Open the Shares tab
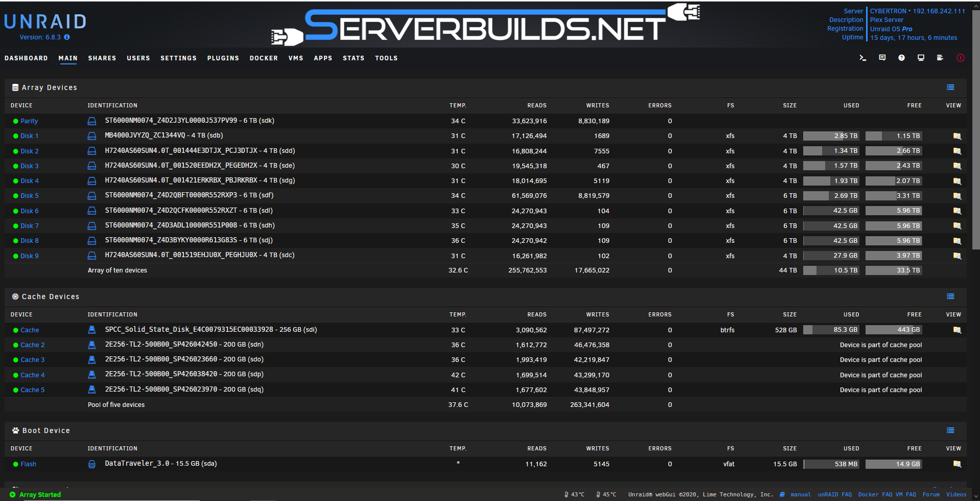This screenshot has height=501, width=980. (102, 58)
